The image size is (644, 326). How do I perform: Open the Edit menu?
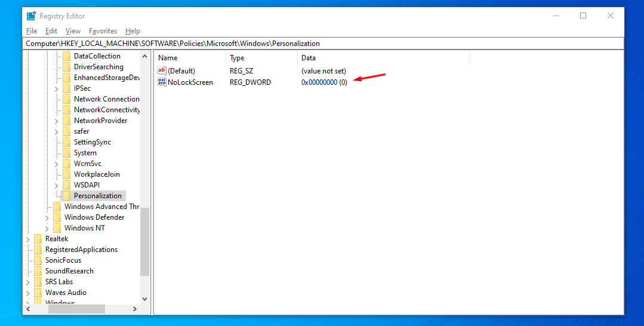pos(51,31)
